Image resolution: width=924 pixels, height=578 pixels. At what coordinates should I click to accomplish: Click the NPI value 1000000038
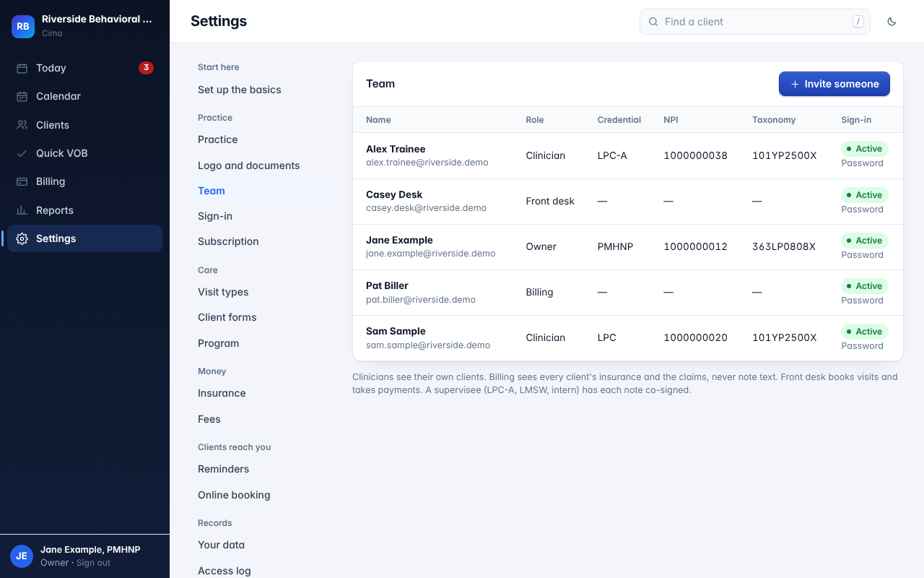pos(695,155)
